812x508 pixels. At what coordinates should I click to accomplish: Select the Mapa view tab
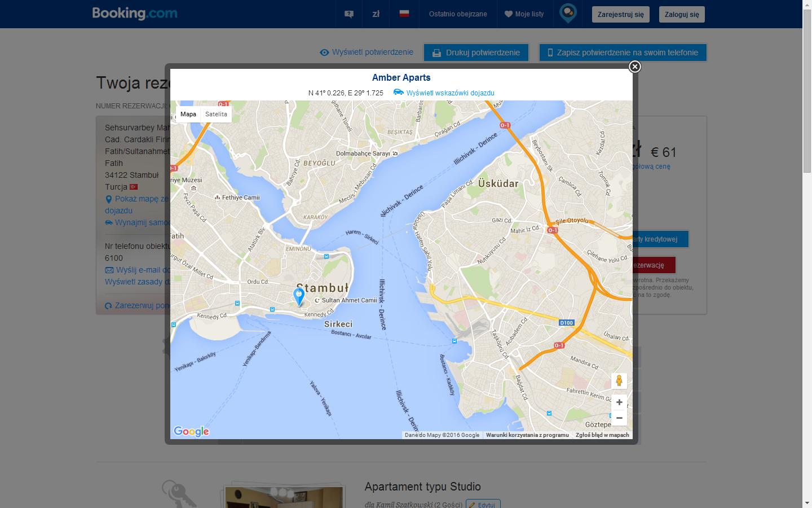click(188, 114)
